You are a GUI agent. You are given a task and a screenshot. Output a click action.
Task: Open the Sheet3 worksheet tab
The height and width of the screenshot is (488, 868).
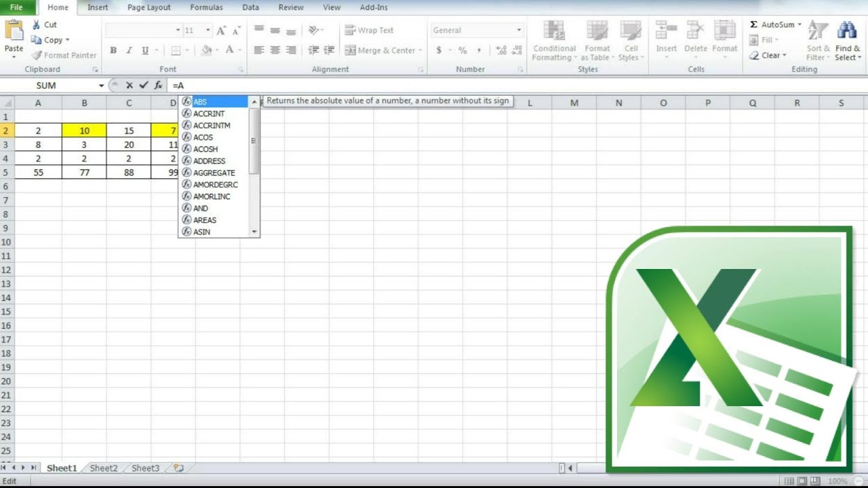(x=145, y=468)
